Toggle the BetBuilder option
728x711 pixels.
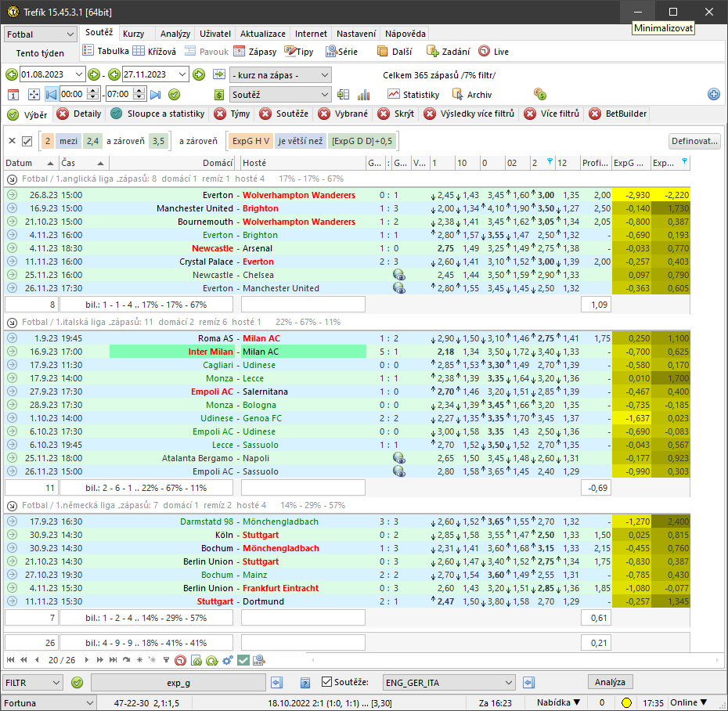tap(618, 114)
